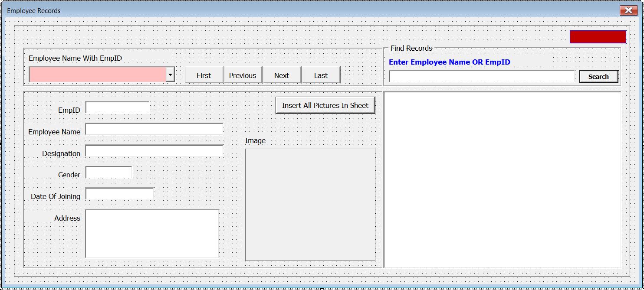Screen dimensions: 644x290
Task: Click the 'Address' label
Action: click(67, 218)
